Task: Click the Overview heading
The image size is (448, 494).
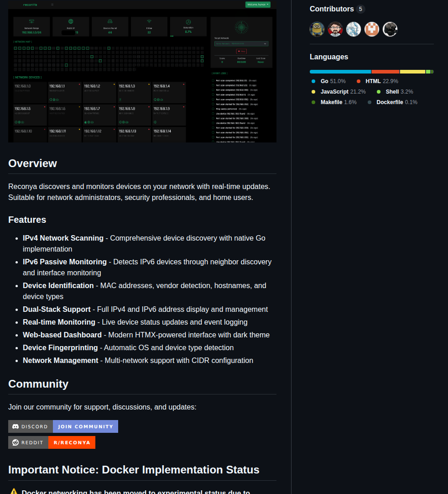Action: click(32, 163)
